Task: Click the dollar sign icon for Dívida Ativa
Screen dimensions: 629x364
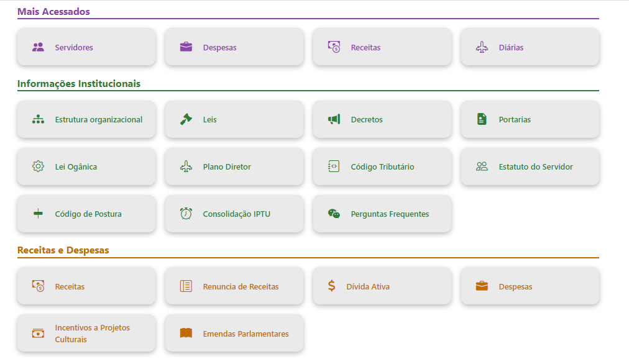Action: pos(331,286)
